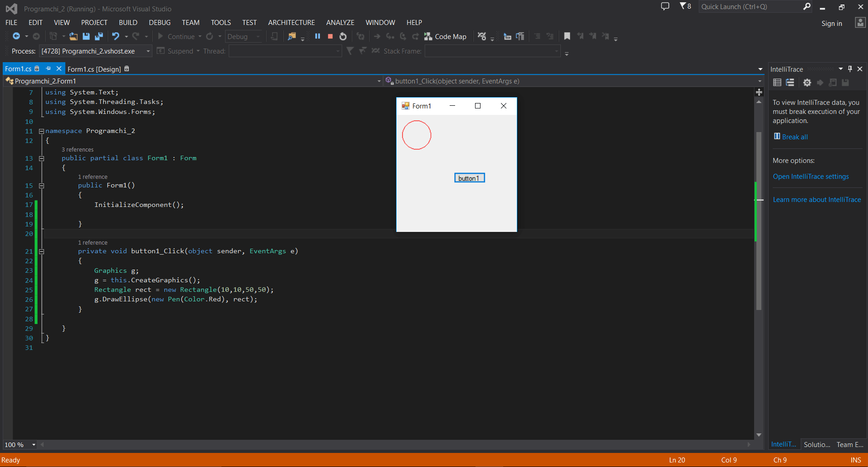Open IntelliTrace settings link

click(x=811, y=177)
